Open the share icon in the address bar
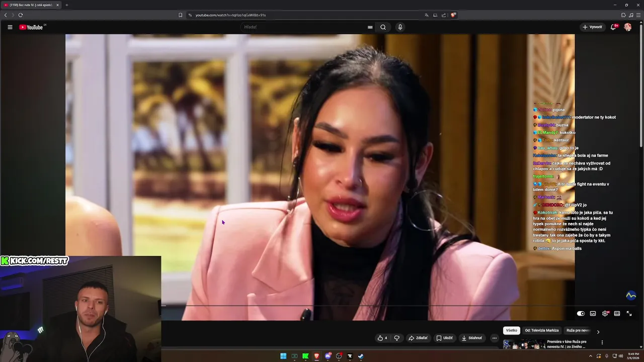Viewport: 644px width, 362px height. pyautogui.click(x=444, y=15)
